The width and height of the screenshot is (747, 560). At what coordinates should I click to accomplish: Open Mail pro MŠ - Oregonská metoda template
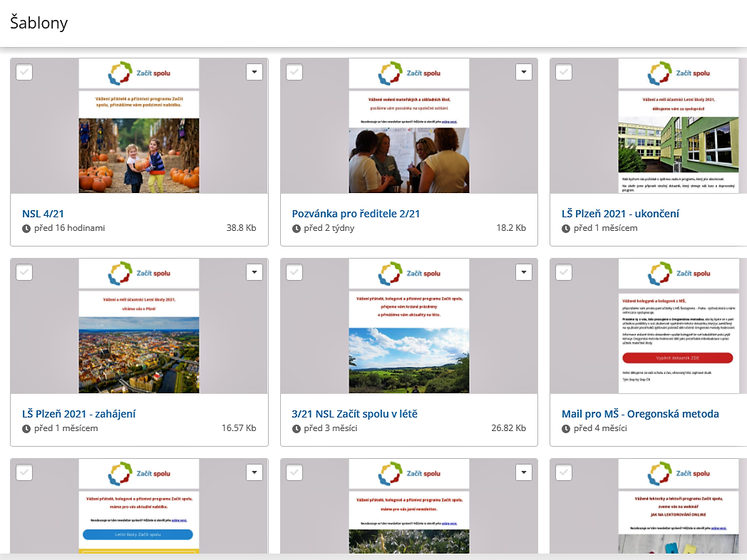[x=640, y=414]
